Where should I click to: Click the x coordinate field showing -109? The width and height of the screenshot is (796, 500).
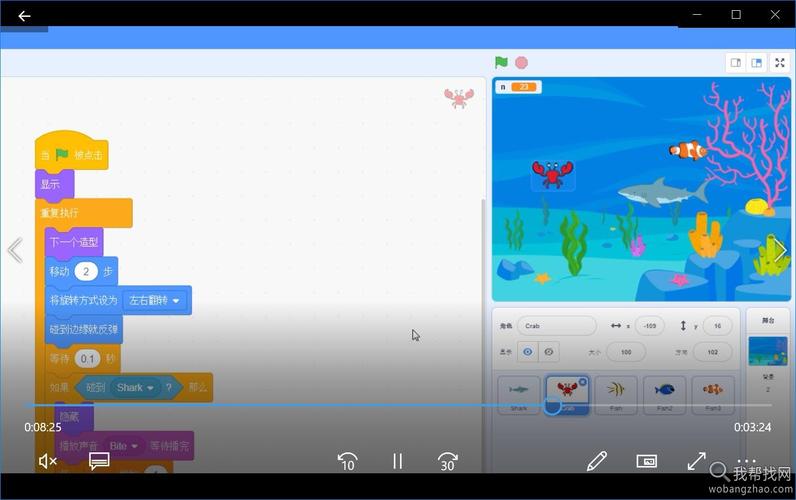tap(649, 326)
